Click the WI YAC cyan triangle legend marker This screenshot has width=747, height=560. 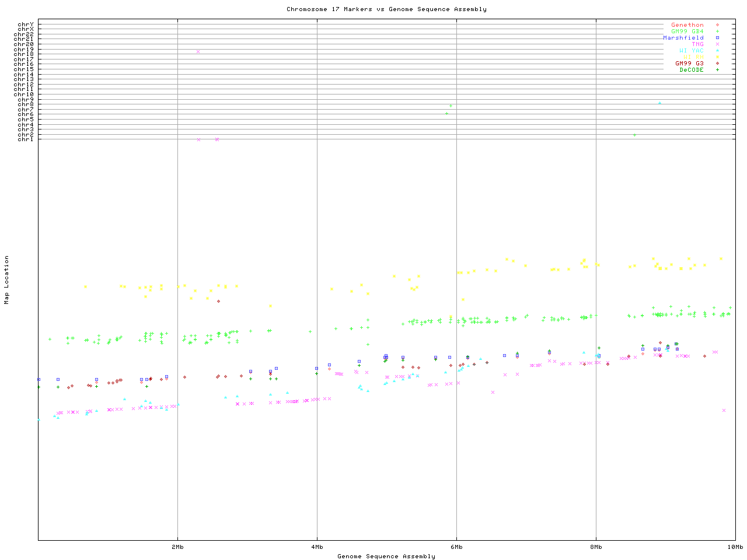point(717,51)
